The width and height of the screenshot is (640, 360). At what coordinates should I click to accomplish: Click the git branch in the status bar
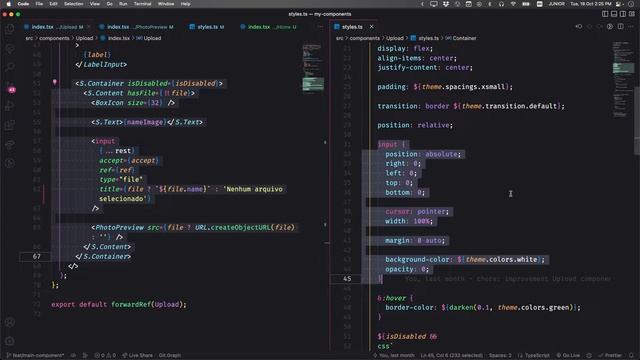35,355
